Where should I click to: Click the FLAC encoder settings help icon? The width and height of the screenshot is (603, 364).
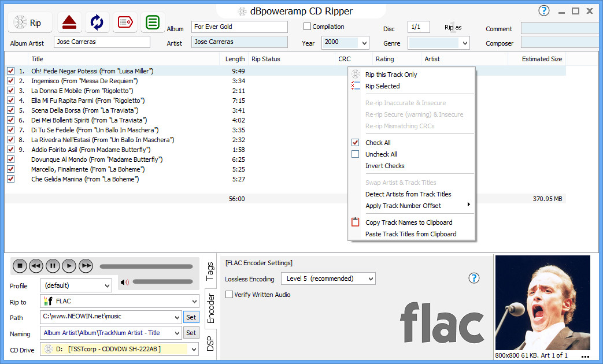point(473,278)
